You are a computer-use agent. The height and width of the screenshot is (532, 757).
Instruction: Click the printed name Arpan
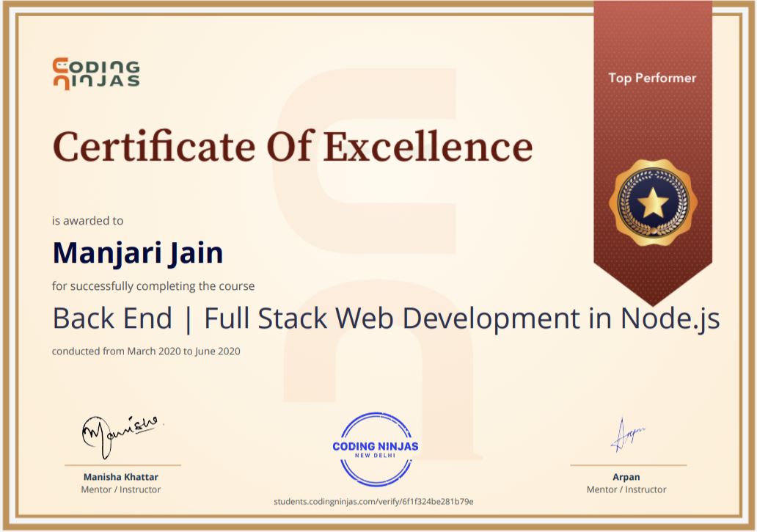pyautogui.click(x=626, y=477)
